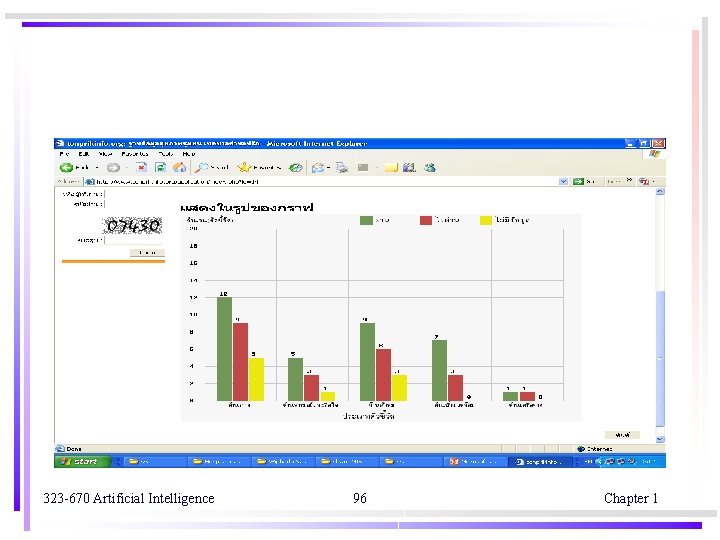This screenshot has width=720, height=540.
Task: Click the scrollbar down arrow
Action: click(x=660, y=439)
